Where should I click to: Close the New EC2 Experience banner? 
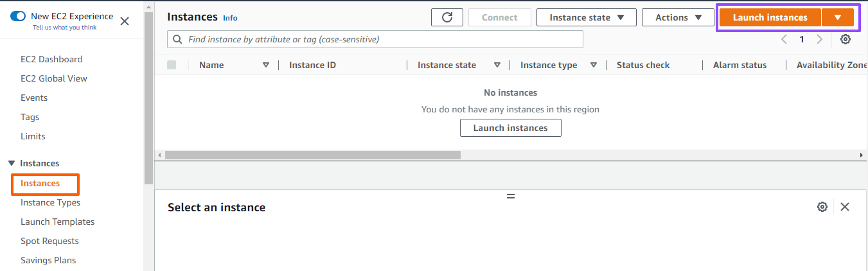pyautogui.click(x=125, y=21)
